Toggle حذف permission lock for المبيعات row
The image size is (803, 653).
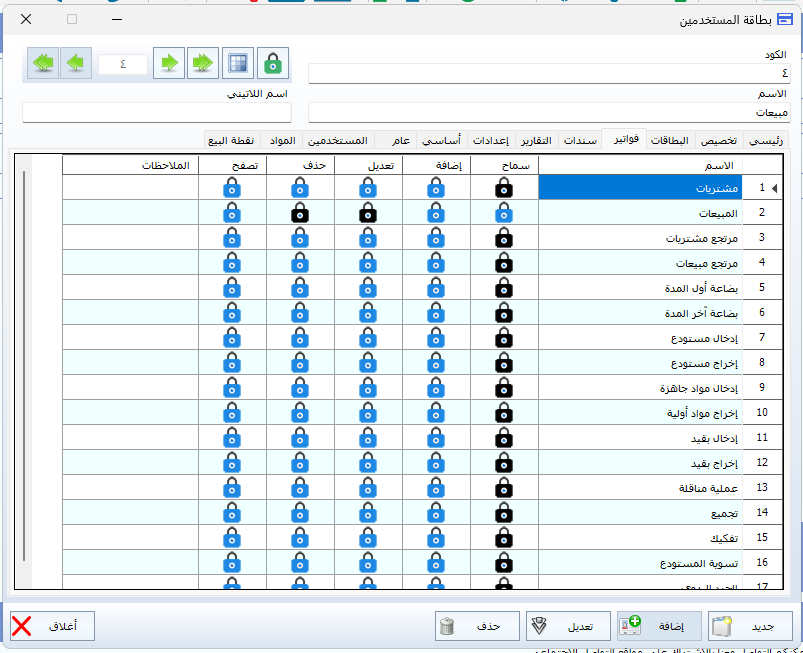point(299,212)
